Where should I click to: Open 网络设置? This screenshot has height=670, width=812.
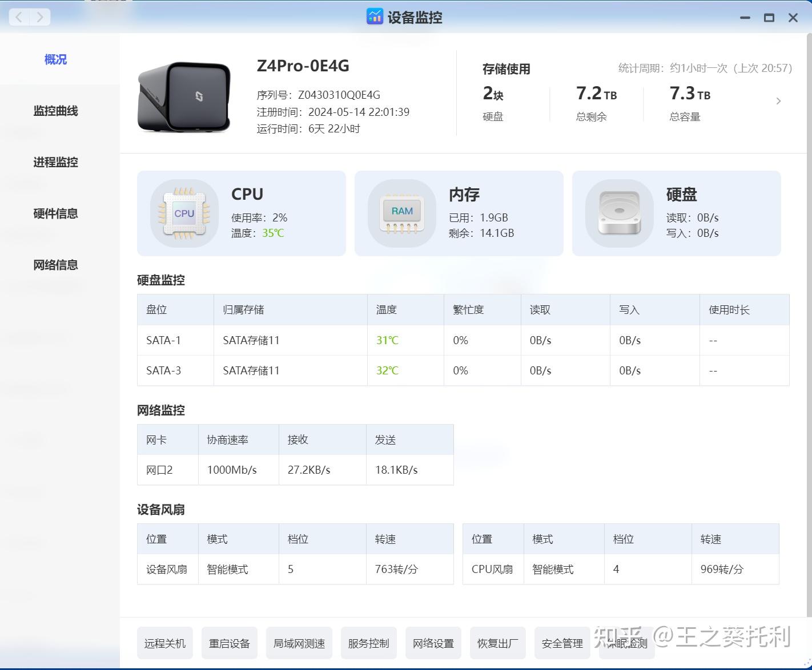point(433,643)
